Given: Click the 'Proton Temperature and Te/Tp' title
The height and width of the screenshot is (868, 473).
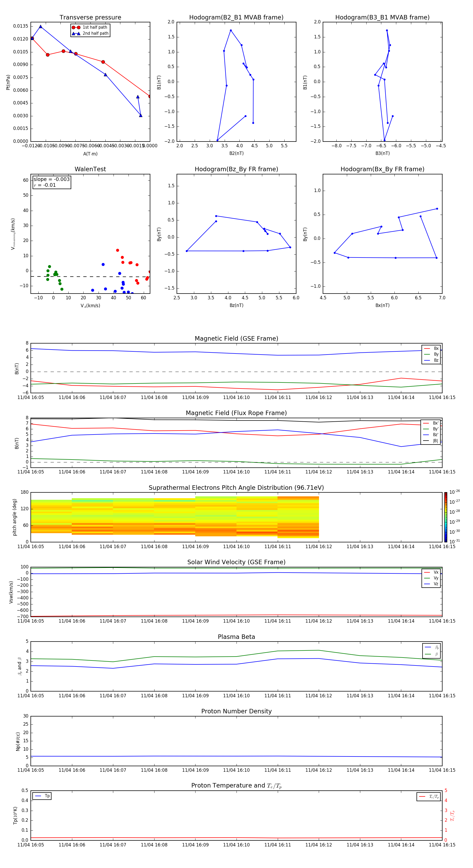Looking at the screenshot, I should pos(236,786).
